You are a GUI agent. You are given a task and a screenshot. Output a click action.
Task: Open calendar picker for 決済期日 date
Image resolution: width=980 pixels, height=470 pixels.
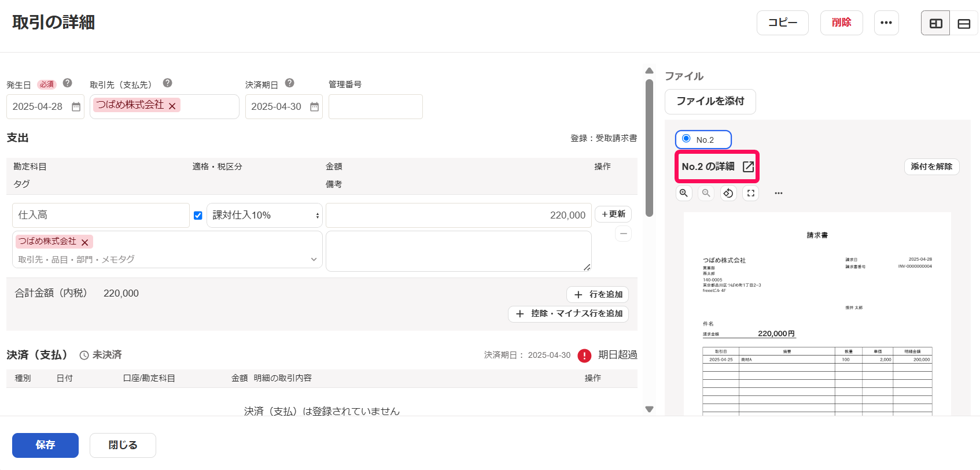click(314, 107)
